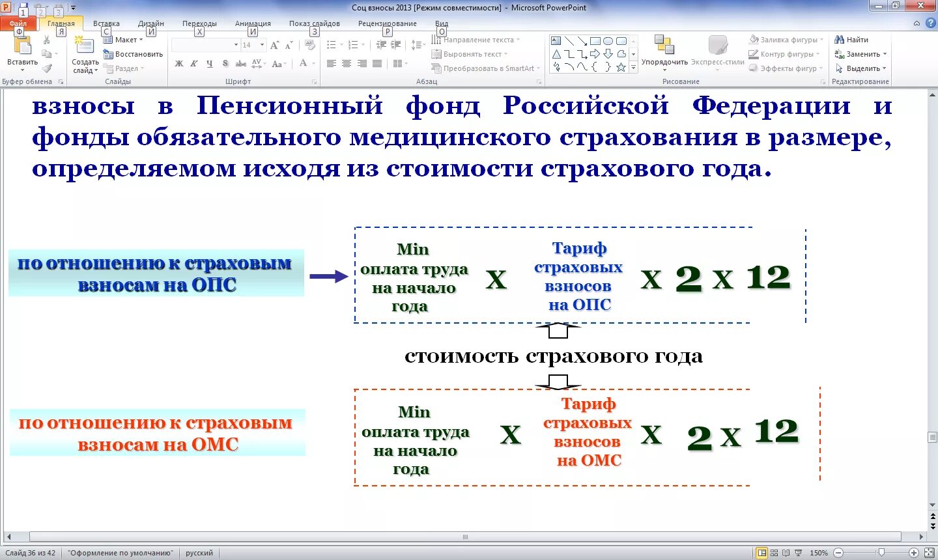938x560 pixels.
Task: Select the rectangle shape in gallery
Action: click(595, 40)
